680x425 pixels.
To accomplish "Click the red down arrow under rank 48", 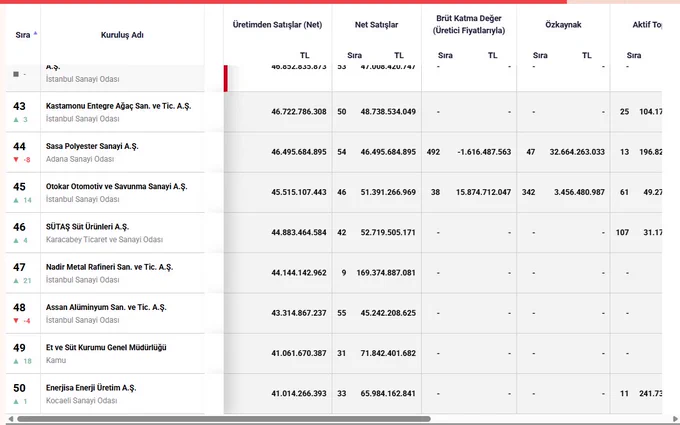I will pyautogui.click(x=16, y=321).
